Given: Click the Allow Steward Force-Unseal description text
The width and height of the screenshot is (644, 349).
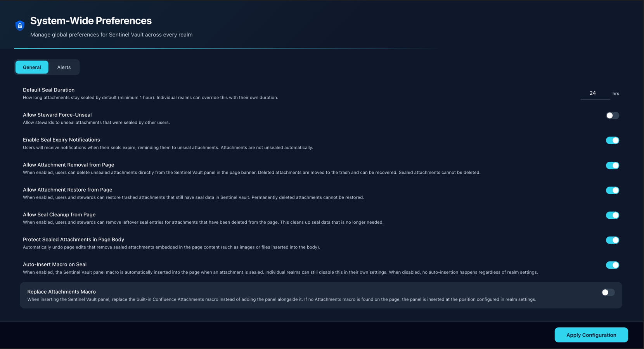Looking at the screenshot, I should click(96, 123).
